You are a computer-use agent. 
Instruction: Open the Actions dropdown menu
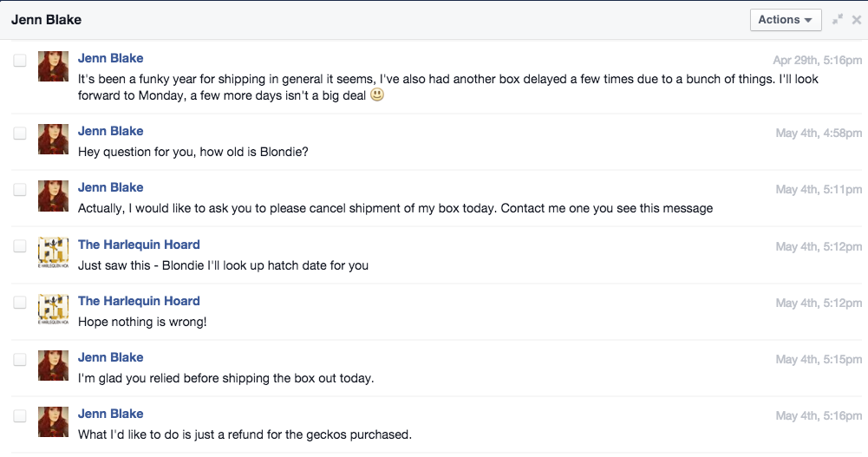point(786,20)
